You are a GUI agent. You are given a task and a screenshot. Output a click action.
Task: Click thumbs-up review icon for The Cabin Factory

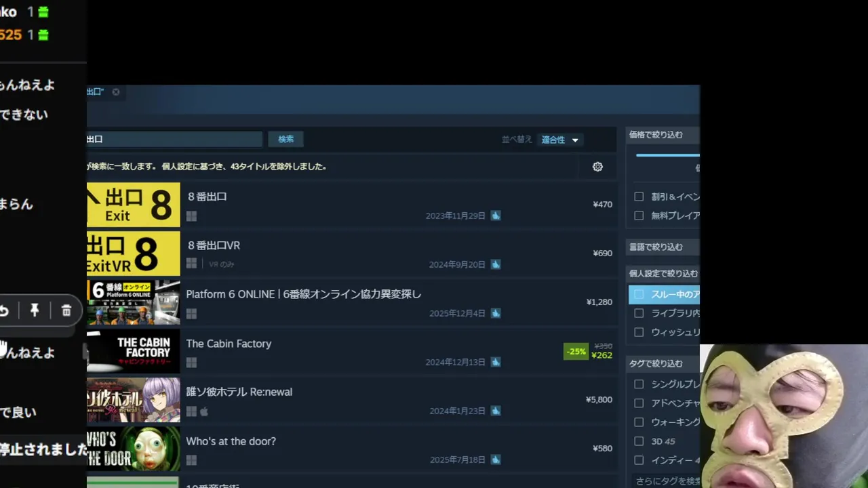tap(496, 362)
